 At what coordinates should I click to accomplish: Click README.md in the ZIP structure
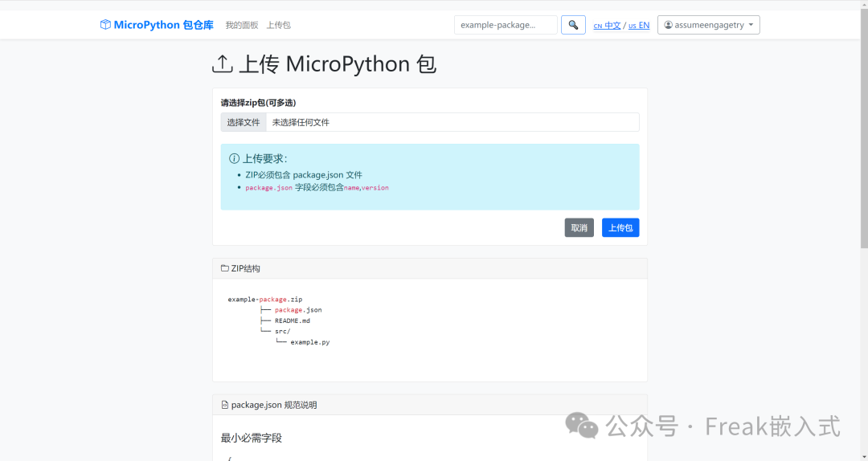(293, 320)
